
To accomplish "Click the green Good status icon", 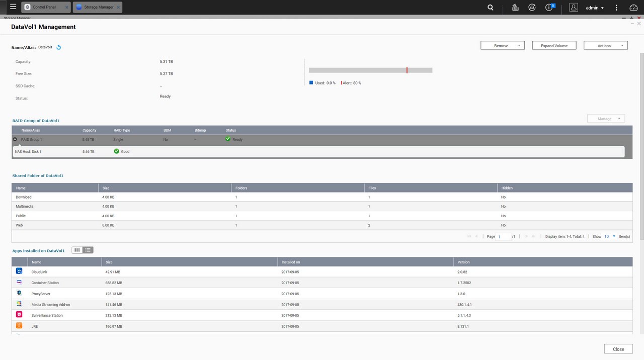I will click(117, 151).
